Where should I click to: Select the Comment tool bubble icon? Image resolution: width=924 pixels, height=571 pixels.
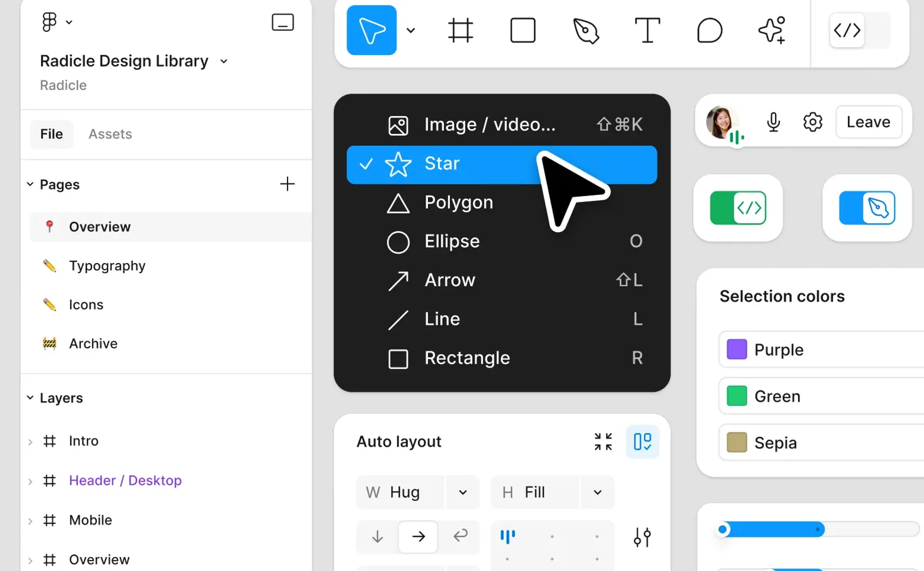click(709, 30)
